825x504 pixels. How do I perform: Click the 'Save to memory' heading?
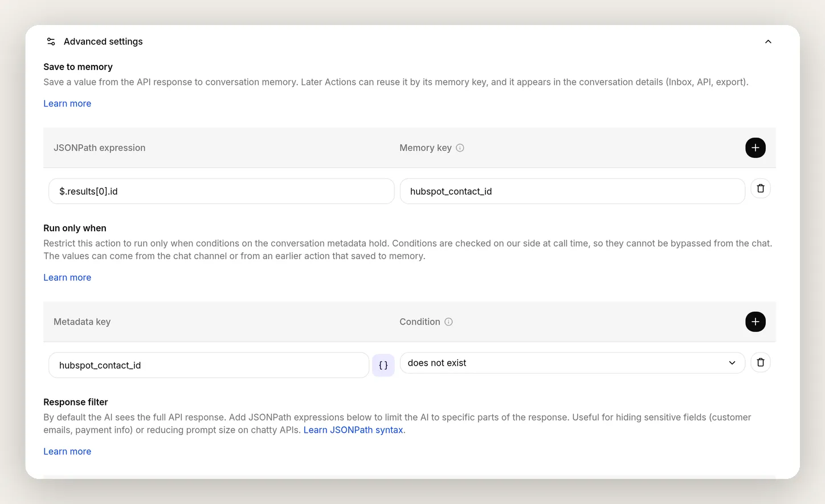pyautogui.click(x=78, y=67)
